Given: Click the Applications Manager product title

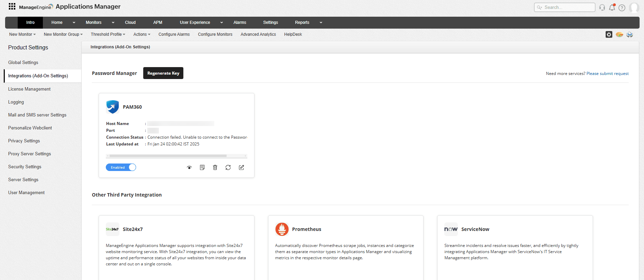Looking at the screenshot, I should [88, 6].
